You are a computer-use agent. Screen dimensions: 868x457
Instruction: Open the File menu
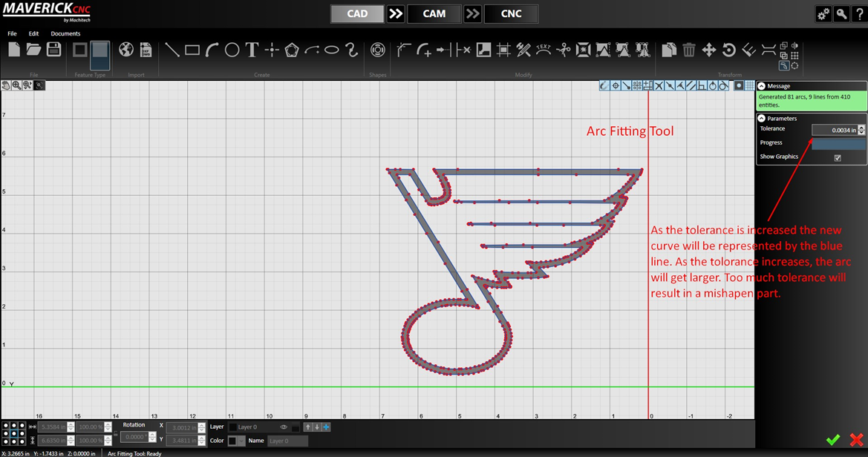point(12,33)
